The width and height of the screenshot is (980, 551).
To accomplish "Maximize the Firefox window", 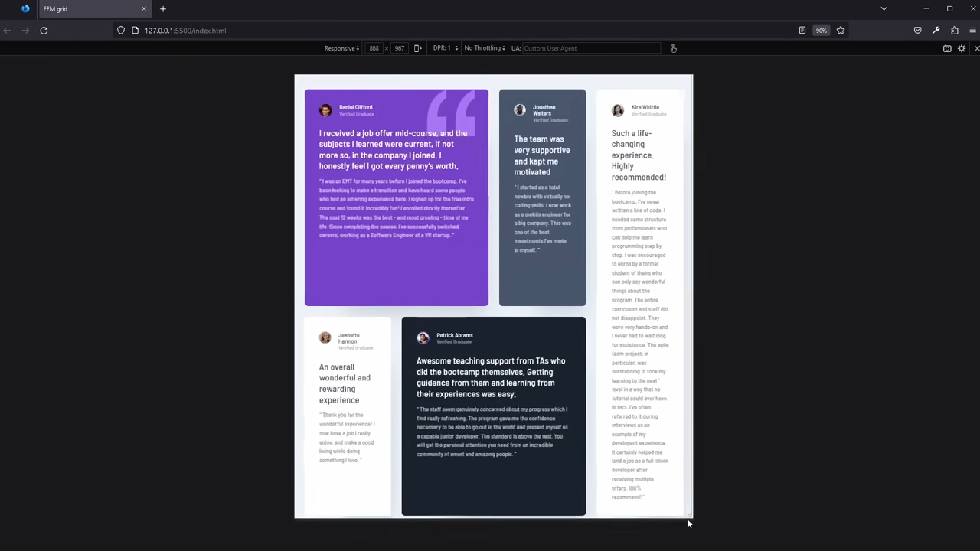I will (x=950, y=9).
